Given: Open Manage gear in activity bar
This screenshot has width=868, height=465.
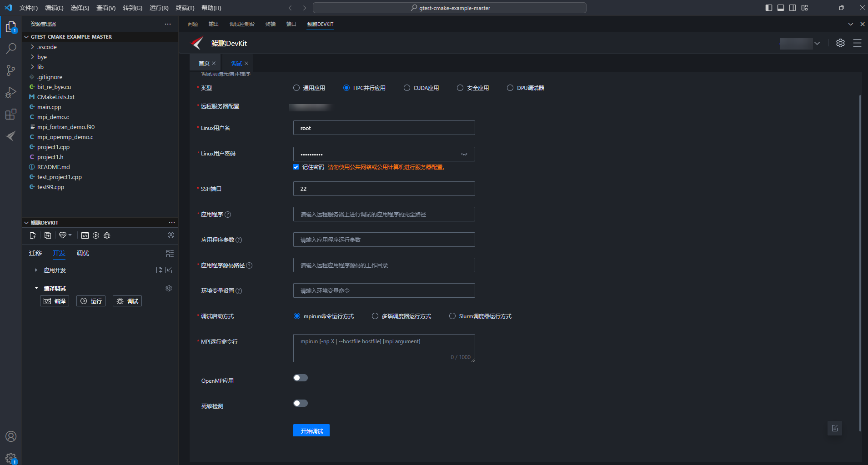Looking at the screenshot, I should [11, 458].
